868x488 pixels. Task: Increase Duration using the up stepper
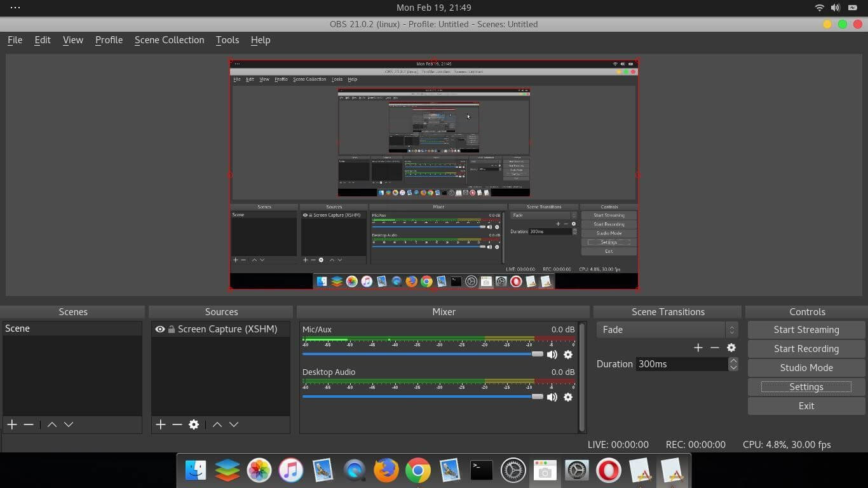(x=733, y=360)
